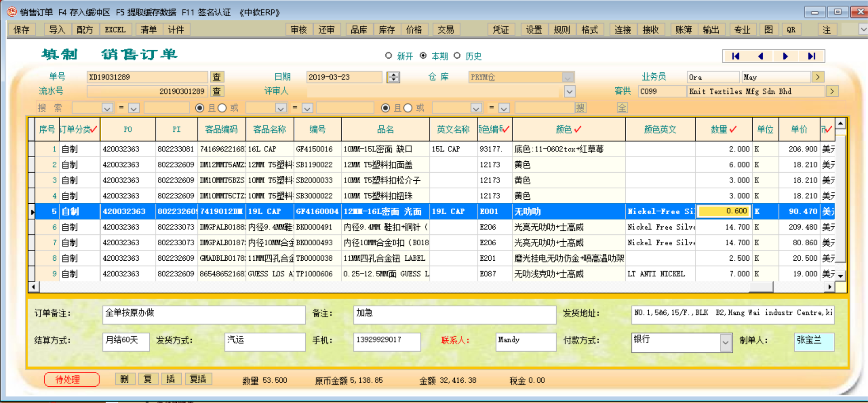Click the 查 button next to 单号

tap(217, 77)
